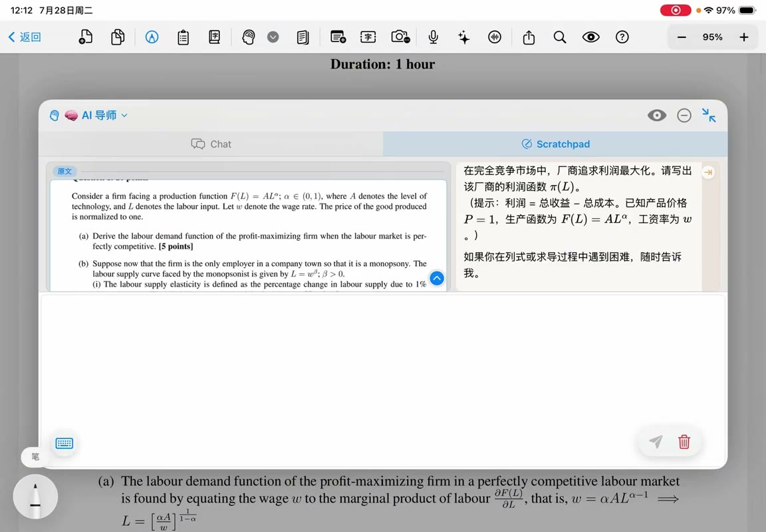Screen dimensions: 766x532
Task: Tap the 12:12 clock in status bar
Action: (x=21, y=10)
